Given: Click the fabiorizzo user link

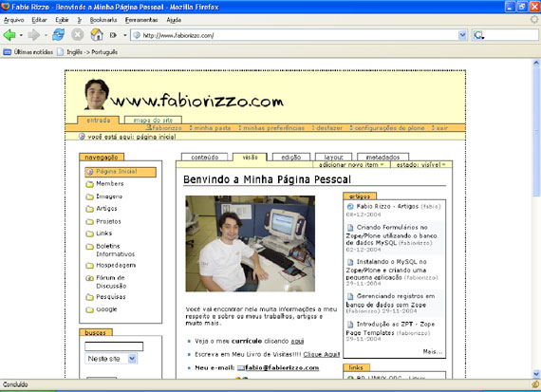Looking at the screenshot, I should click(x=164, y=128).
